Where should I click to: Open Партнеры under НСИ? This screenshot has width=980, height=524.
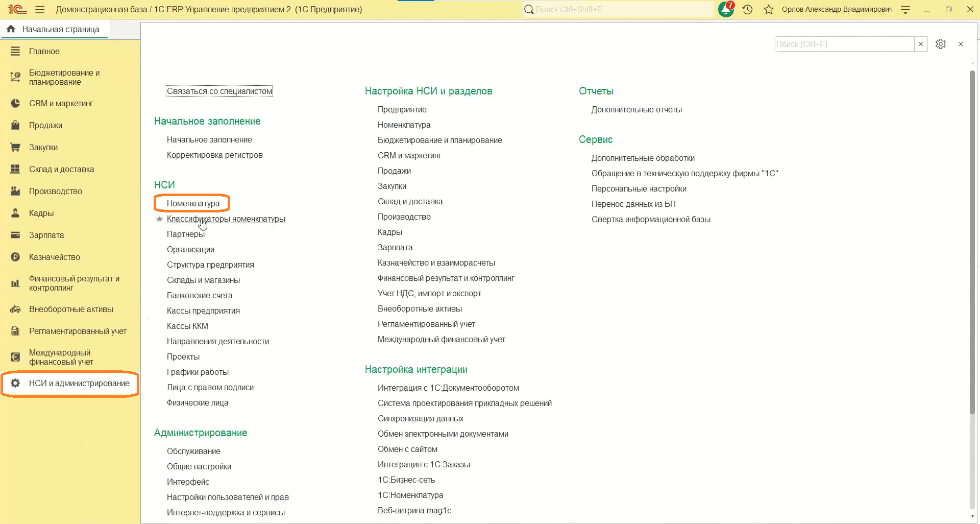(186, 234)
